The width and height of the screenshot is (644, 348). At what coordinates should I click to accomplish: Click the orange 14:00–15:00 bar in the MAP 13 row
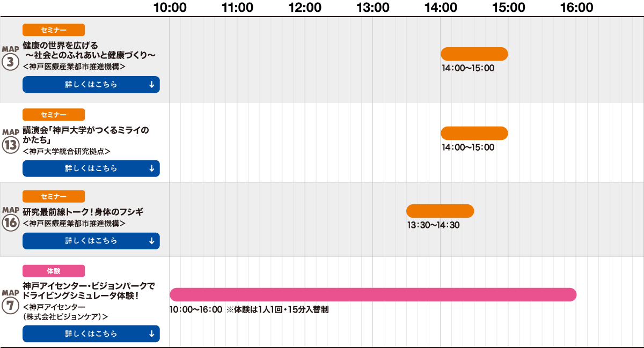[x=474, y=134]
